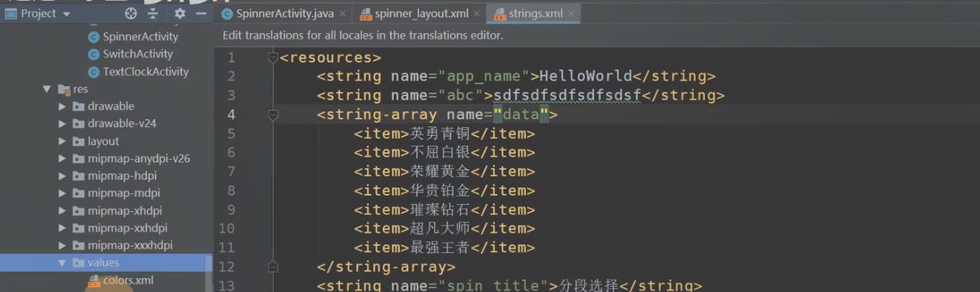980x292 pixels.
Task: Click fold end marker at line 12
Action: (273, 267)
